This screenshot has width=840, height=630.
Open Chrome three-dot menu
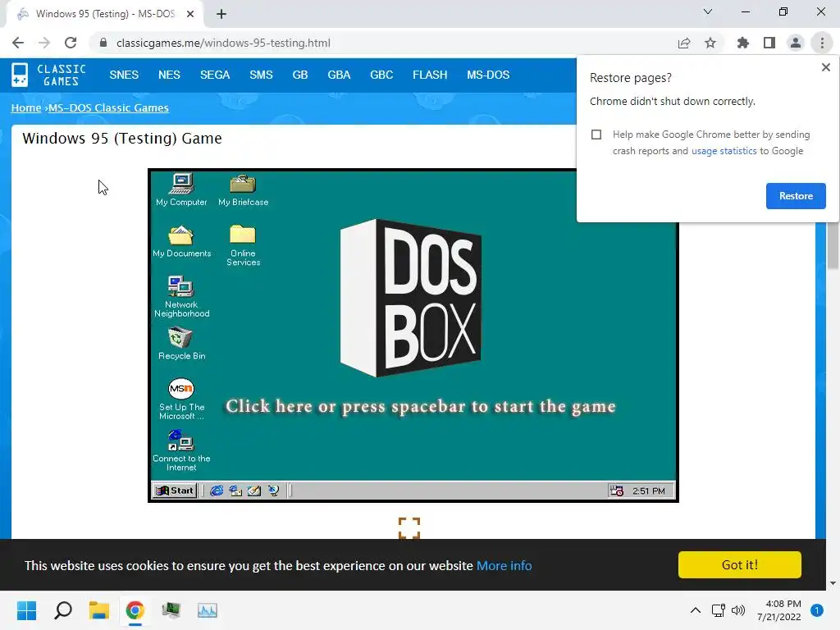coord(822,43)
